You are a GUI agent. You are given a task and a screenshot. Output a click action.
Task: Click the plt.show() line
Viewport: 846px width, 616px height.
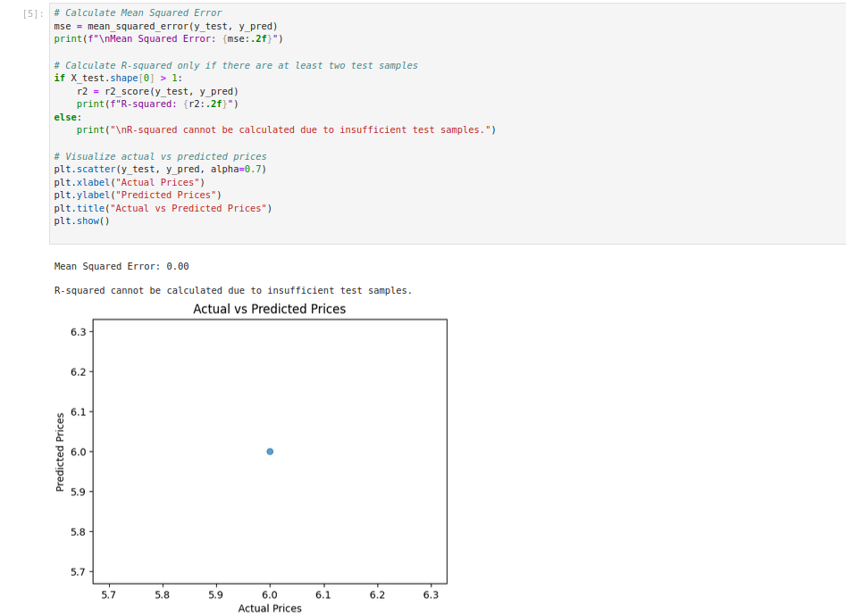81,221
